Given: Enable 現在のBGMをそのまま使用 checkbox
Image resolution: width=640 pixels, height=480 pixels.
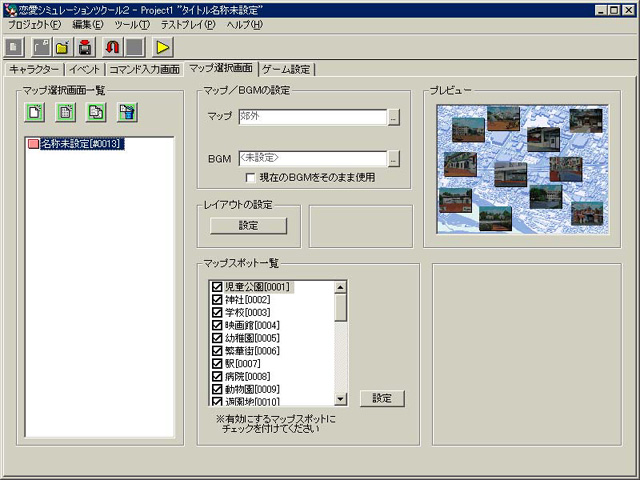Looking at the screenshot, I should pyautogui.click(x=250, y=178).
